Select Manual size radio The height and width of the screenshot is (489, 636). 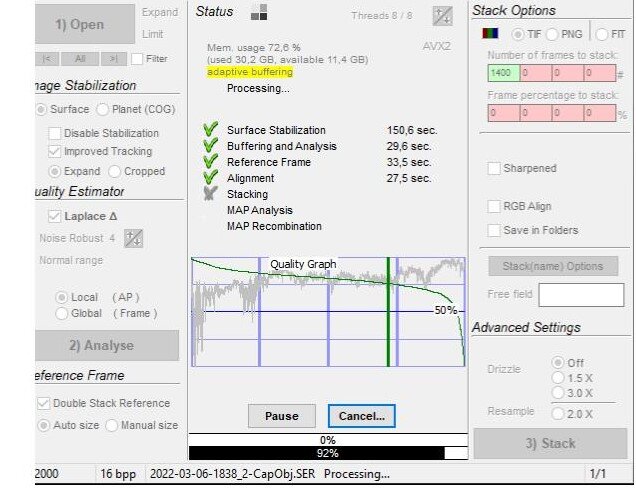click(111, 425)
